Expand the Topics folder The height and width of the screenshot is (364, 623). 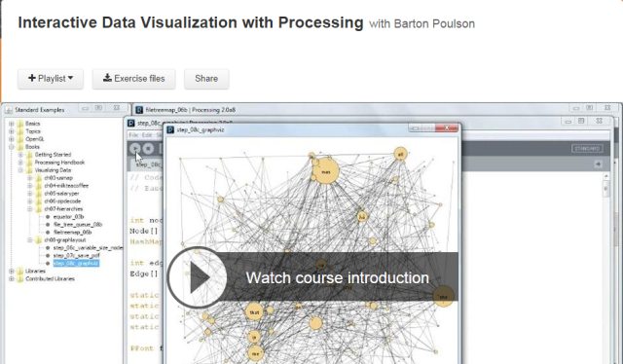(x=11, y=131)
